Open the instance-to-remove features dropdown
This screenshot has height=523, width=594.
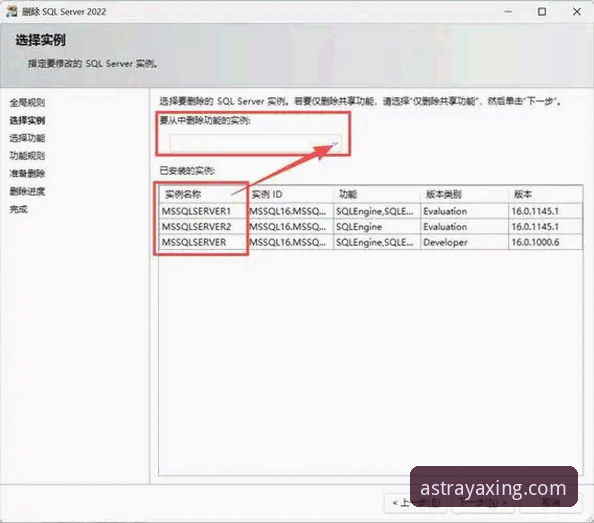(256, 143)
